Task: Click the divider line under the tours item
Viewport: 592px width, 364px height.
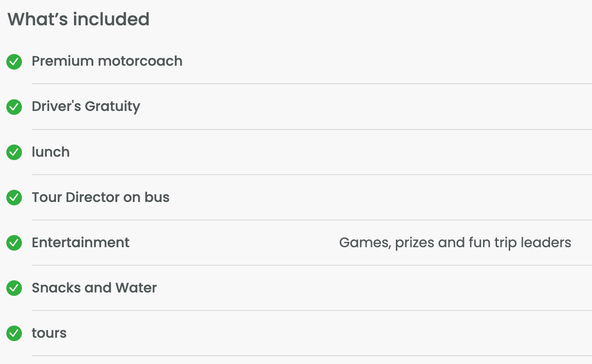Action: 312,356
